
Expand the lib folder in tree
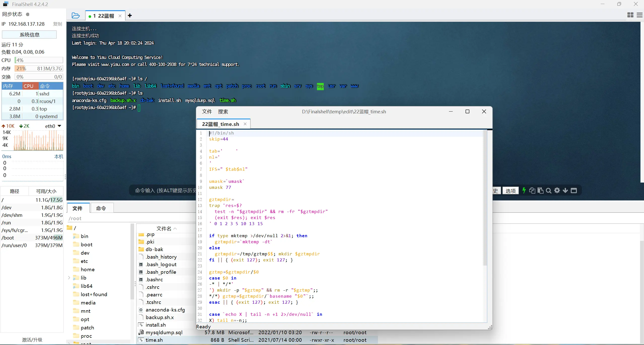point(69,278)
